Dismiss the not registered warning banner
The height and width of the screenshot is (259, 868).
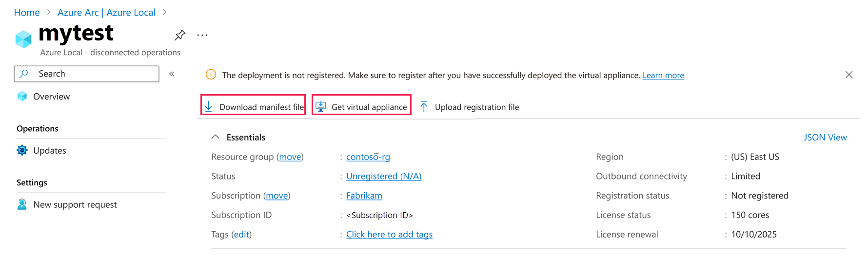click(848, 75)
